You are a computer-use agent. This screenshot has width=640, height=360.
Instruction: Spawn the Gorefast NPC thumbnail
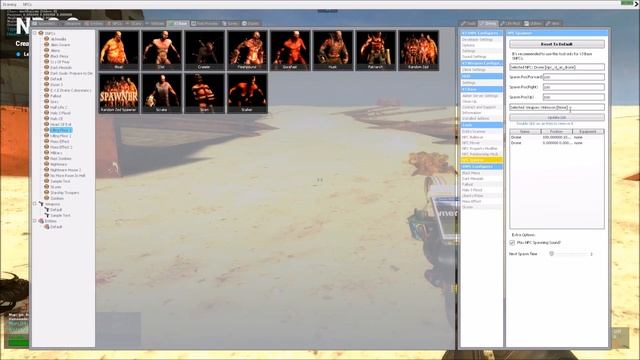(x=290, y=50)
